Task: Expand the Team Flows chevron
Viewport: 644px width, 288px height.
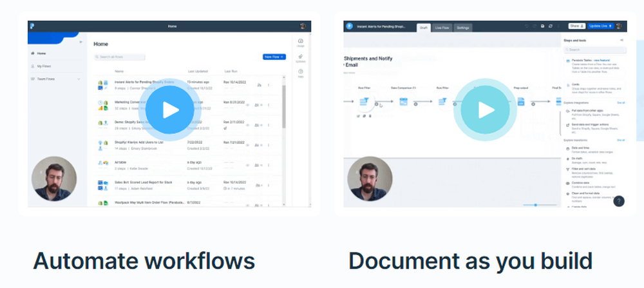Action: pos(79,79)
